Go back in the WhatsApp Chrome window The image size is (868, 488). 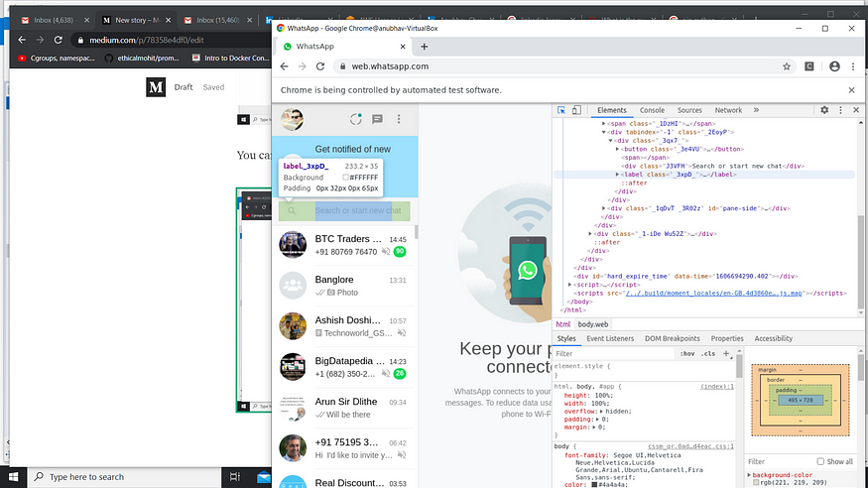click(284, 66)
